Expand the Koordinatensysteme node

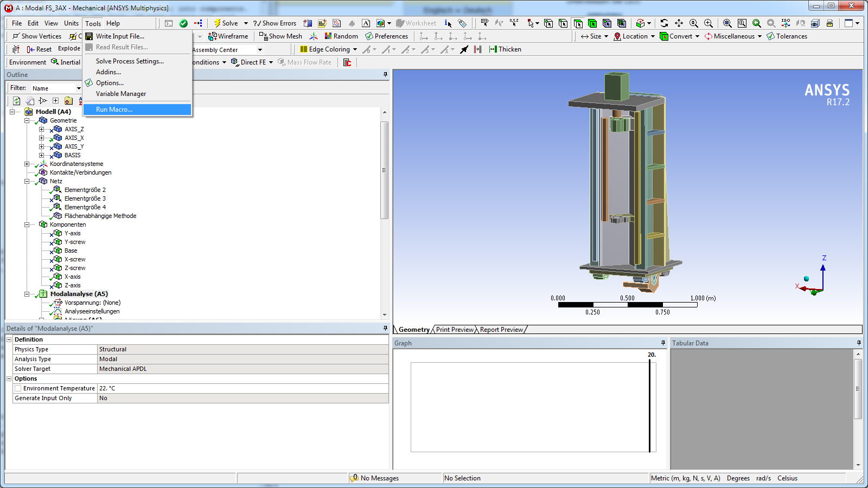27,164
